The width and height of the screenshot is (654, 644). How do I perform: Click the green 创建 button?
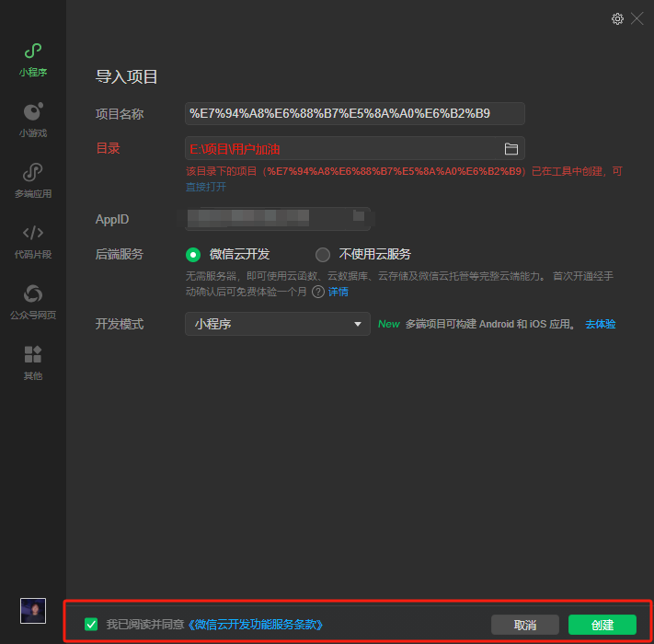click(x=602, y=625)
